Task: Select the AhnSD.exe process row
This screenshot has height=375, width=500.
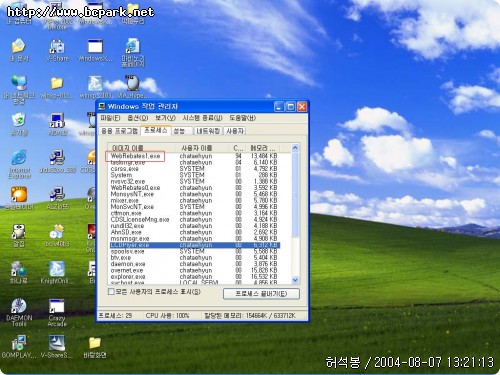Action: pyautogui.click(x=195, y=232)
